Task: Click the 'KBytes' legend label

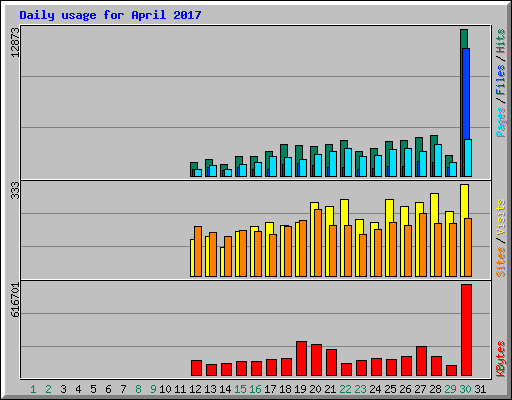Action: (x=500, y=359)
